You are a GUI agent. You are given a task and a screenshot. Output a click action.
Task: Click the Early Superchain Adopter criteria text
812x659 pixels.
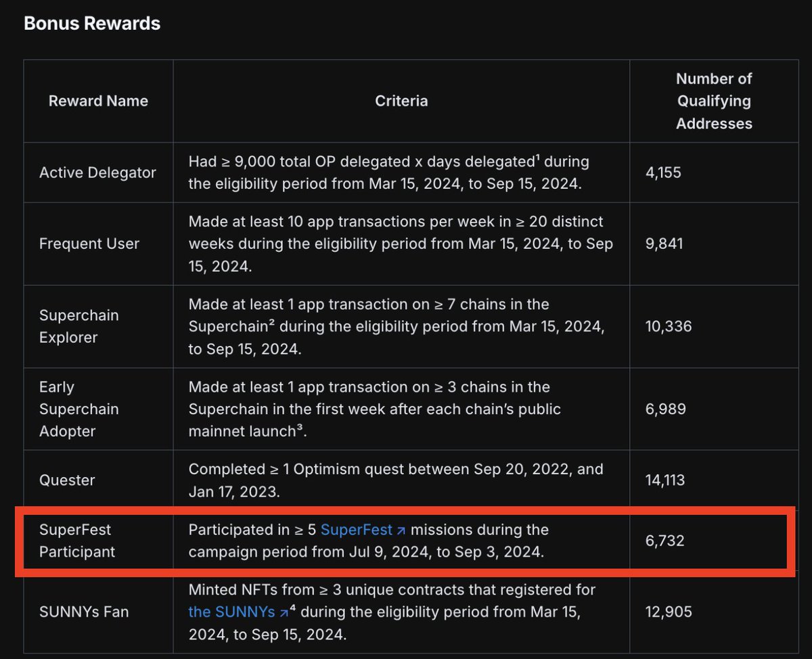[x=375, y=409]
